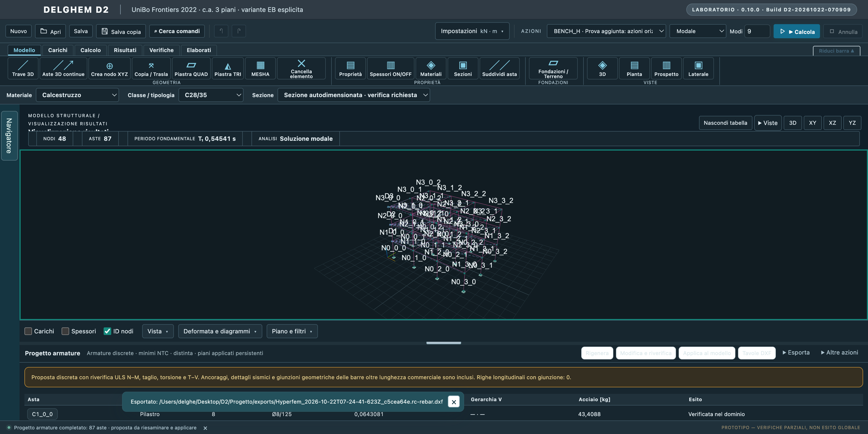Switch to Laterale view
Screen dimensions: 868x434
tap(698, 68)
